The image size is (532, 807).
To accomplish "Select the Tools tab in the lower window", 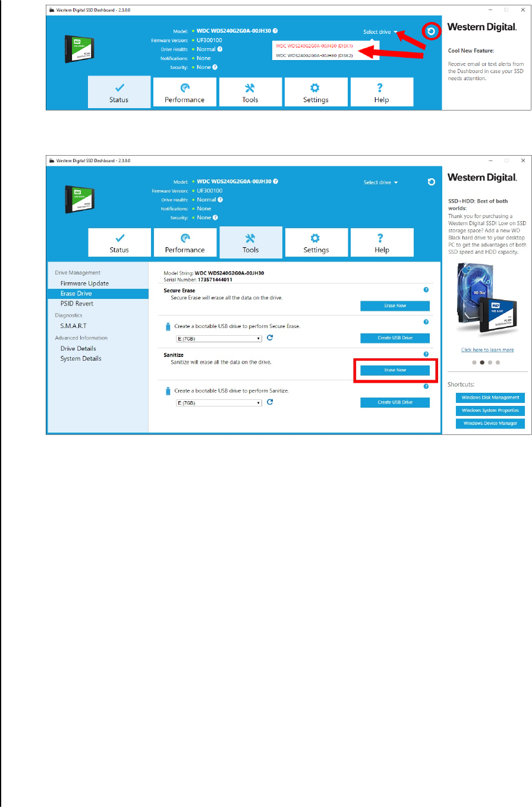I will point(250,242).
